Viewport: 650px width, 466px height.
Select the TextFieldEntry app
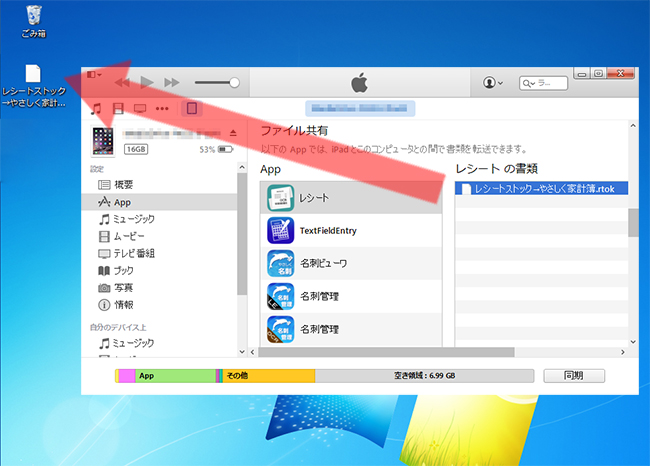click(351, 231)
